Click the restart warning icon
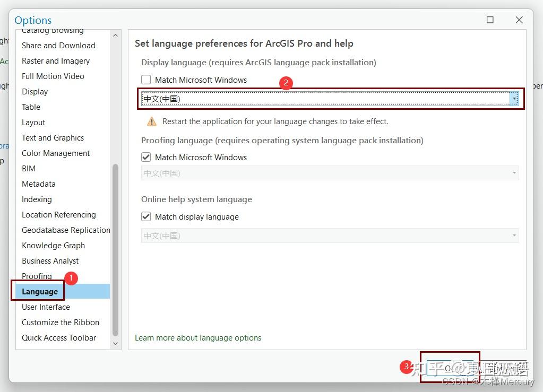This screenshot has width=543, height=392. pyautogui.click(x=151, y=121)
